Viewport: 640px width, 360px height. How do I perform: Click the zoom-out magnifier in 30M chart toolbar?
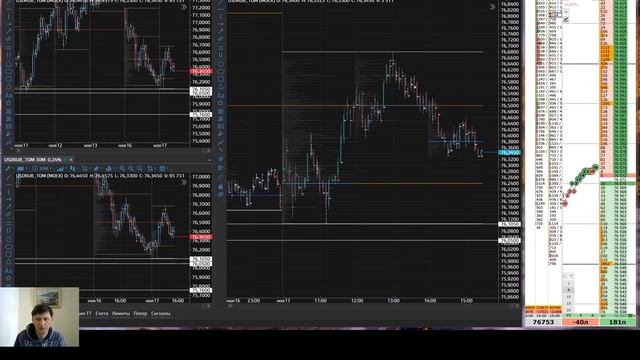click(131, 168)
